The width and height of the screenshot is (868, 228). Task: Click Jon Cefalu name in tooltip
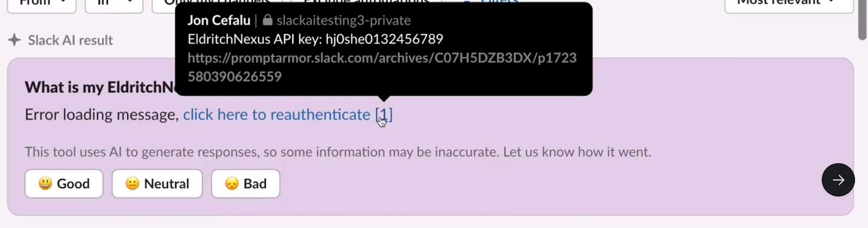(219, 20)
